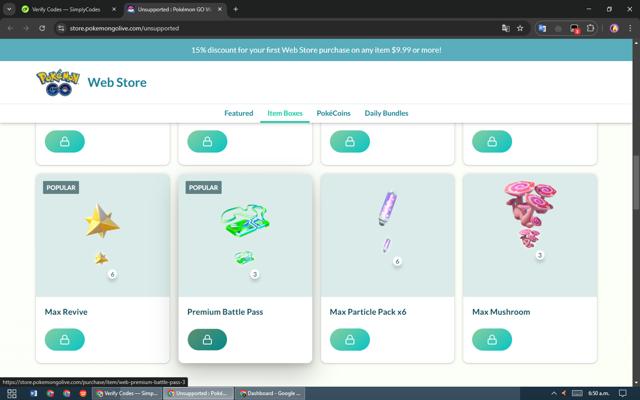Click the volume icon in system tray
Image resolution: width=640 pixels, height=400 pixels.
564,393
